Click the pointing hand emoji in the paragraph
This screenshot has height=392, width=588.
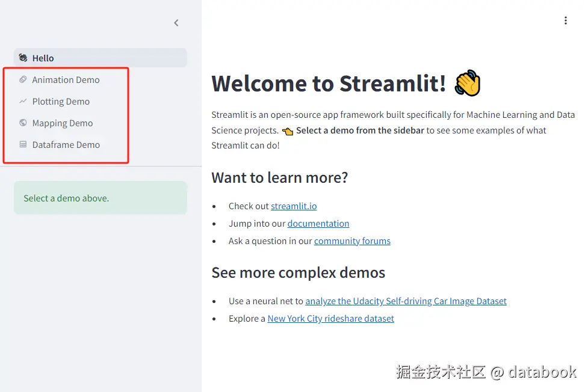[288, 131]
